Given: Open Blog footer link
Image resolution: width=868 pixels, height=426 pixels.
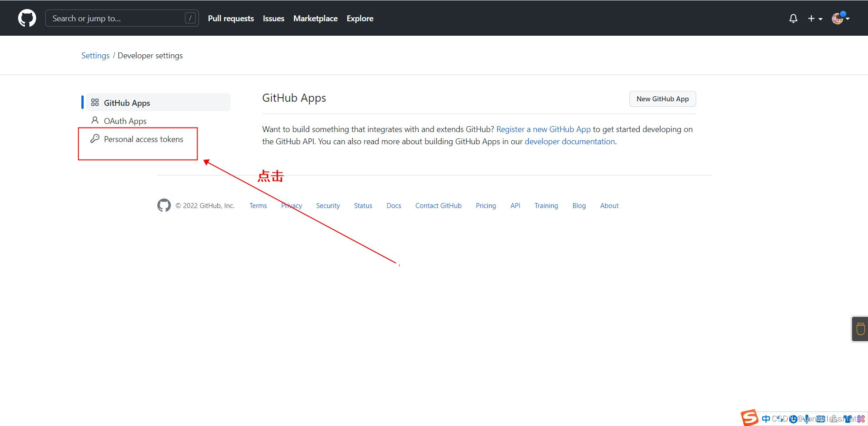Looking at the screenshot, I should pos(579,206).
